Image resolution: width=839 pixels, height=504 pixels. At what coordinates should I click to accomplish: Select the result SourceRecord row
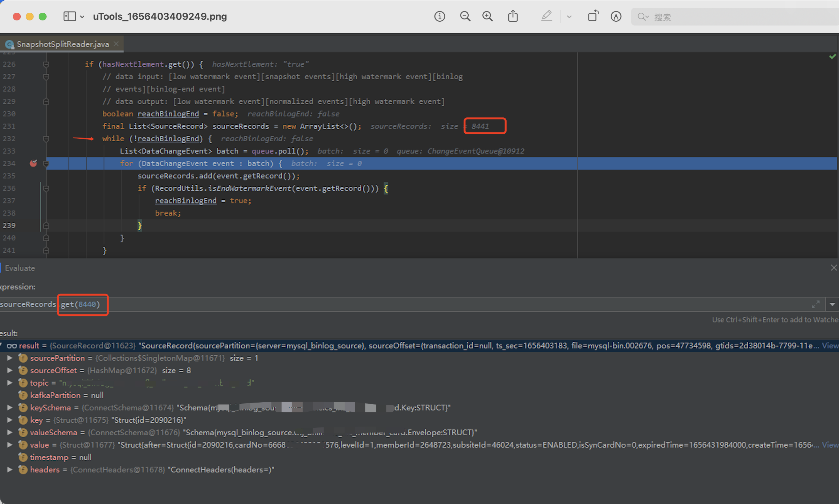click(x=419, y=346)
